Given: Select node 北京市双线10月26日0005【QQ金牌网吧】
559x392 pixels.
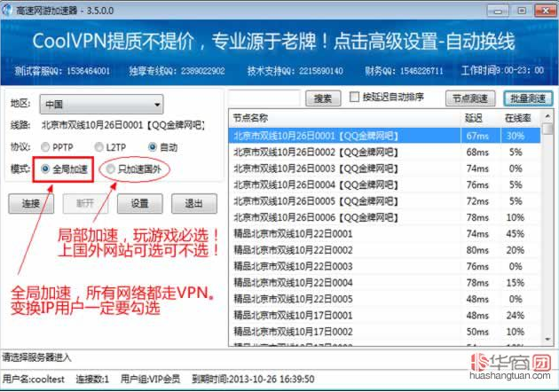Looking at the screenshot, I should [384, 201].
